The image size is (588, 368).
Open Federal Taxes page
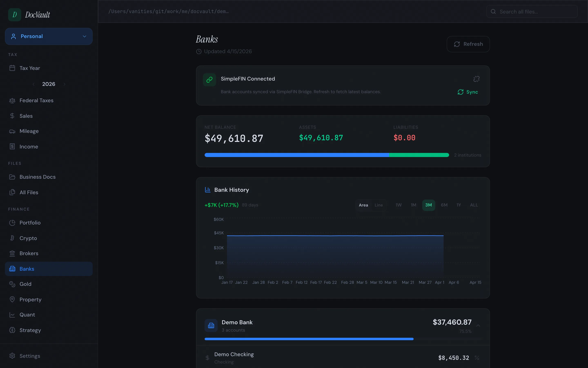(49, 101)
